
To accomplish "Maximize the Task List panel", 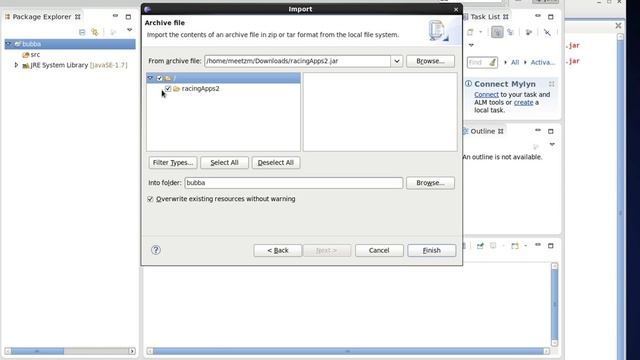I will (x=551, y=17).
